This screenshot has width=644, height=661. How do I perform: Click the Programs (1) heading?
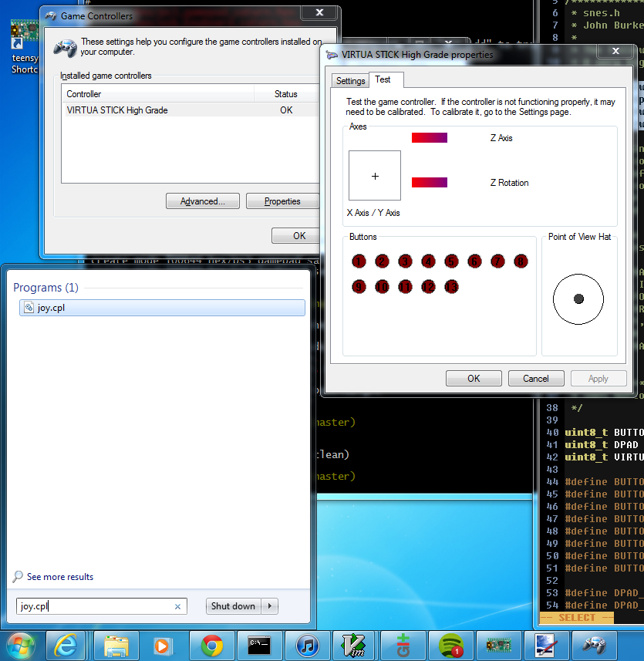pos(46,288)
